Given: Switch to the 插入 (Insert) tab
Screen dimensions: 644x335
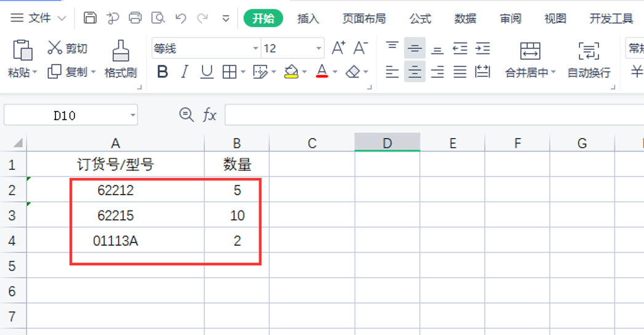Looking at the screenshot, I should pyautogui.click(x=308, y=18).
